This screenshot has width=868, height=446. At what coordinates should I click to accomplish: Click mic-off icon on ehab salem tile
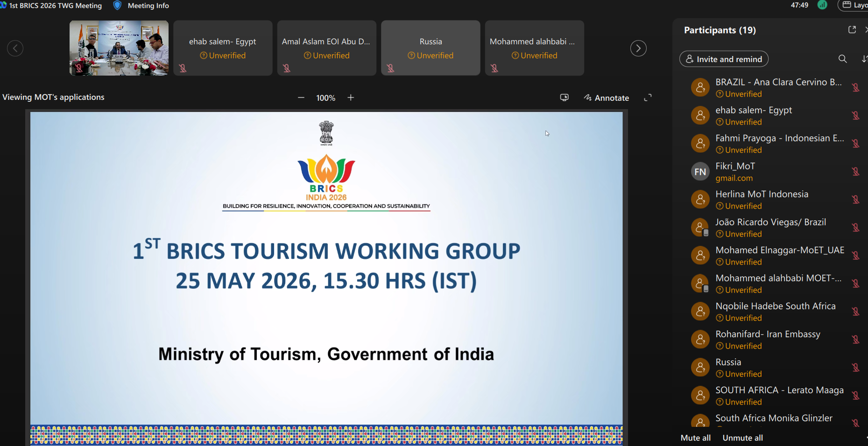(x=183, y=68)
